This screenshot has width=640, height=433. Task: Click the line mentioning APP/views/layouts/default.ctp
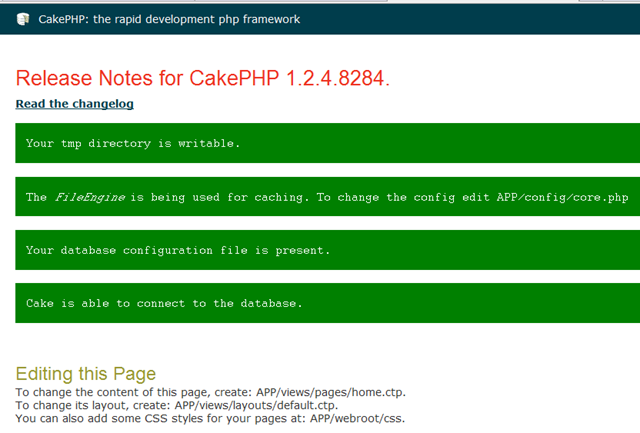click(x=177, y=405)
